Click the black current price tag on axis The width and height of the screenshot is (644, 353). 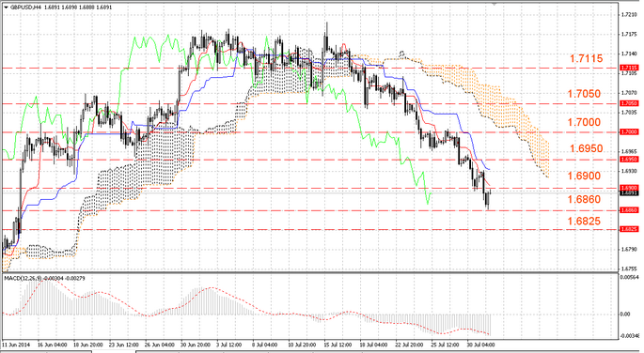(629, 192)
